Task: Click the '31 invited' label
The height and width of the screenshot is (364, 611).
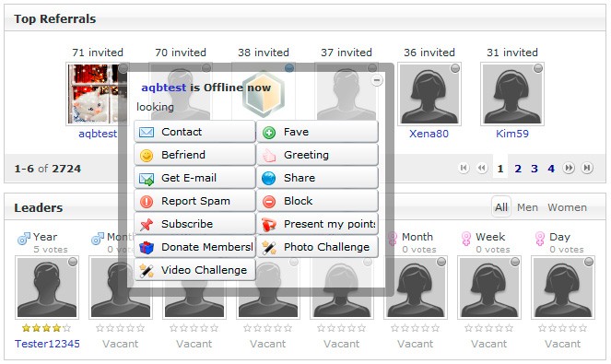Action: coord(512,53)
